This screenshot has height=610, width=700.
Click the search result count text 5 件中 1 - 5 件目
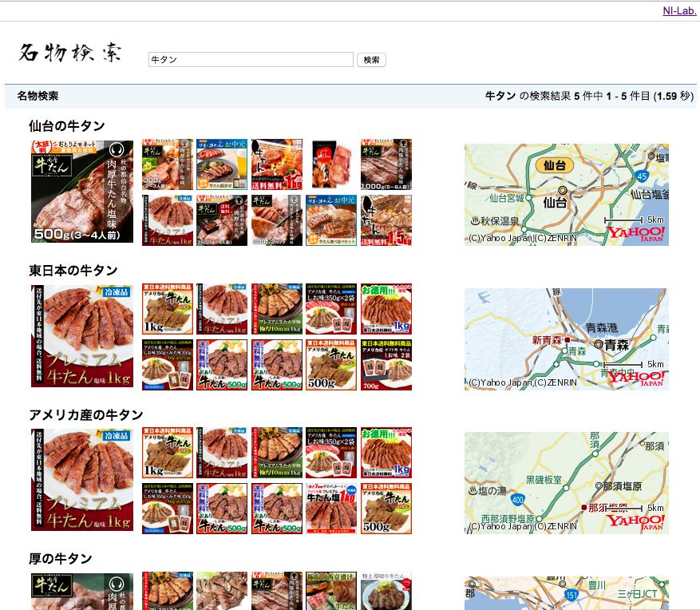[611, 96]
